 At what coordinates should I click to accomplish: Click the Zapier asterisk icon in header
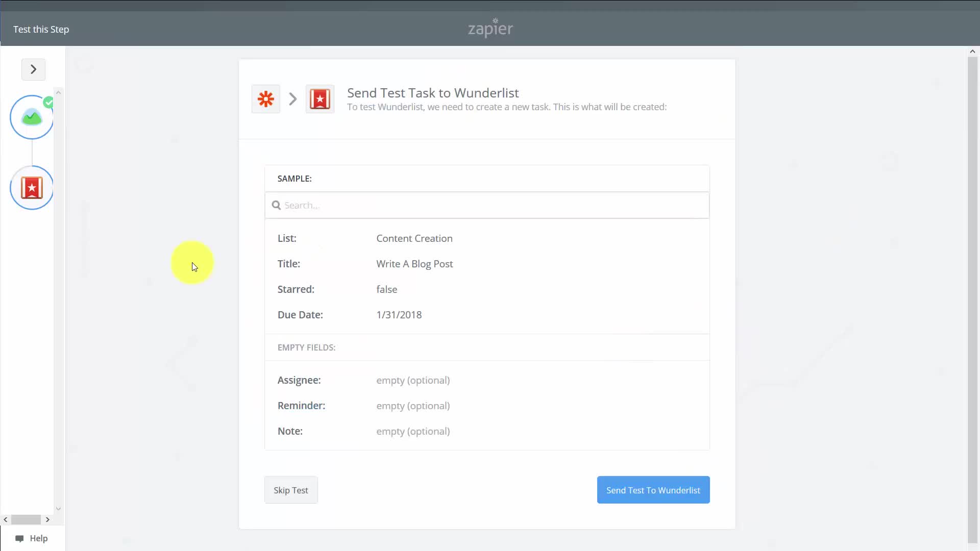[266, 99]
